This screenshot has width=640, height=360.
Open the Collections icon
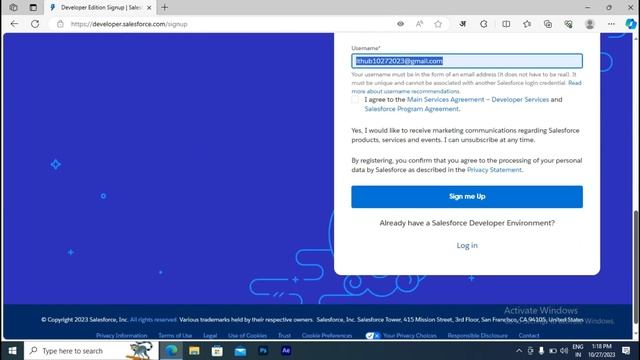(548, 24)
